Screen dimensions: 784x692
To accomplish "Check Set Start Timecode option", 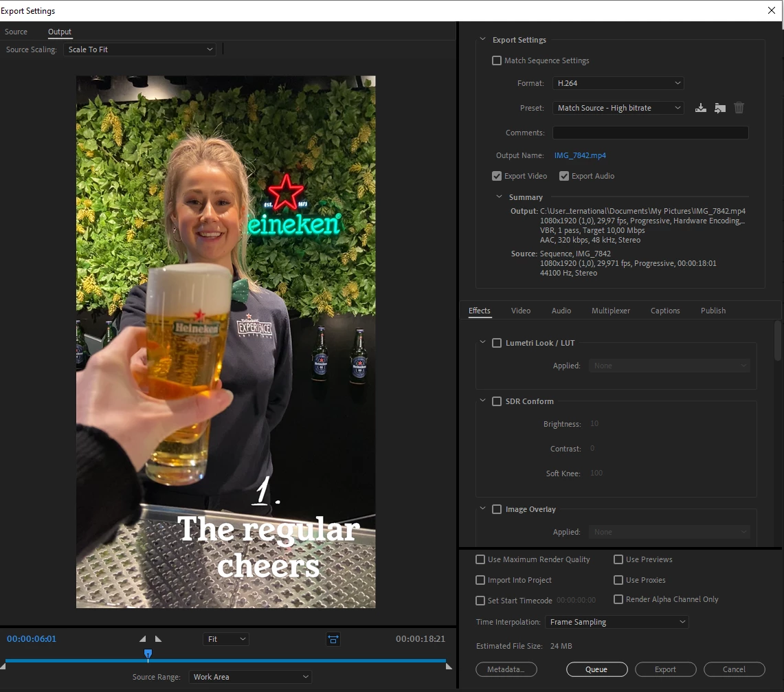I will click(x=480, y=601).
